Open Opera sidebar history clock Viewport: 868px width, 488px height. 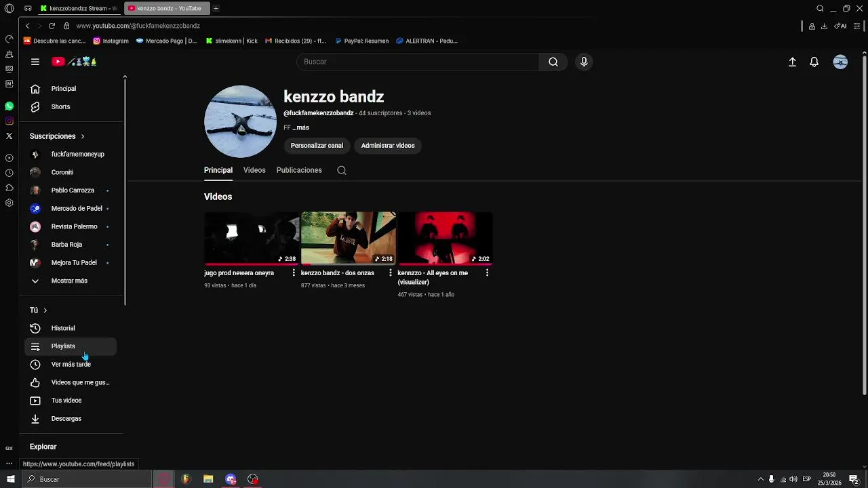point(9,173)
